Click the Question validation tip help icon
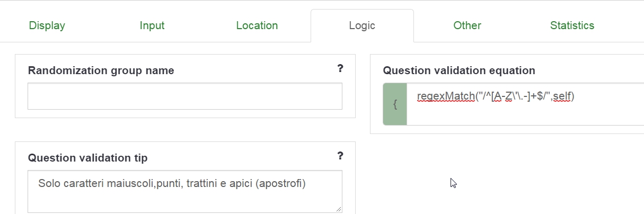 pyautogui.click(x=340, y=156)
